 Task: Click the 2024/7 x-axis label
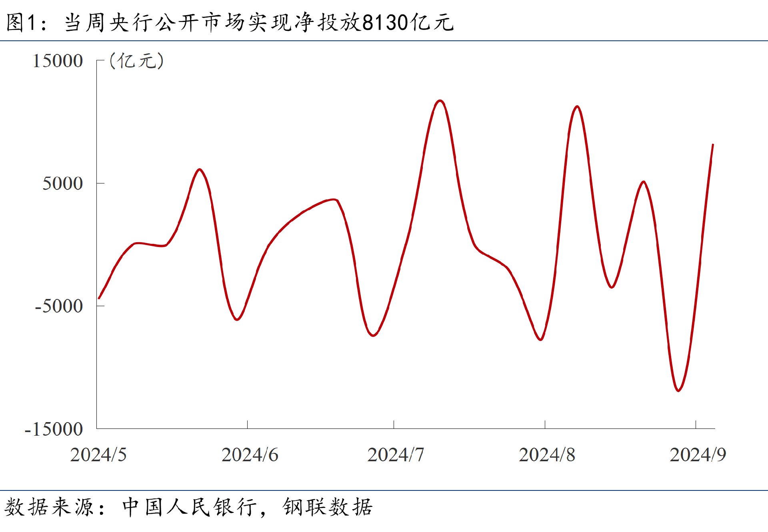pos(396,455)
